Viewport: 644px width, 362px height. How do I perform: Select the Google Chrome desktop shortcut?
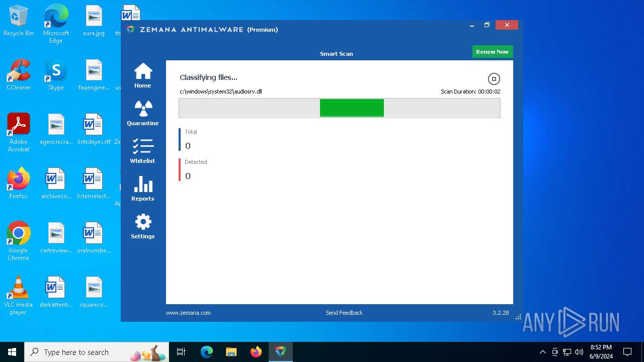tap(19, 241)
